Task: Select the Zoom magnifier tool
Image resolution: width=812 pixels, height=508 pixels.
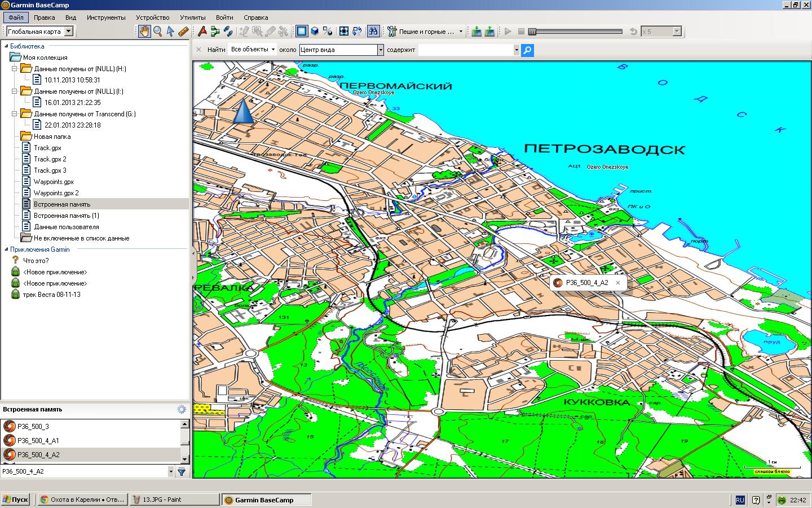Action: [158, 32]
